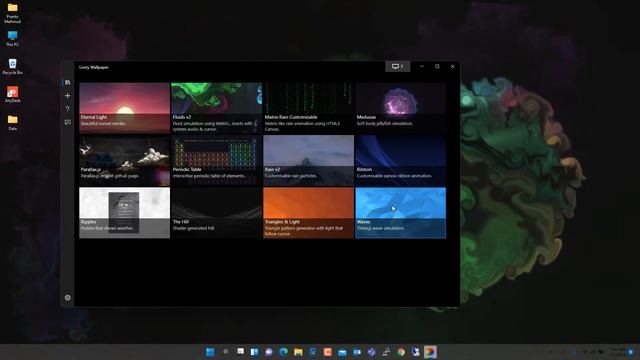640x360 pixels.
Task: Switch to Lively Wallpaper taskbar icon
Action: coord(430,352)
